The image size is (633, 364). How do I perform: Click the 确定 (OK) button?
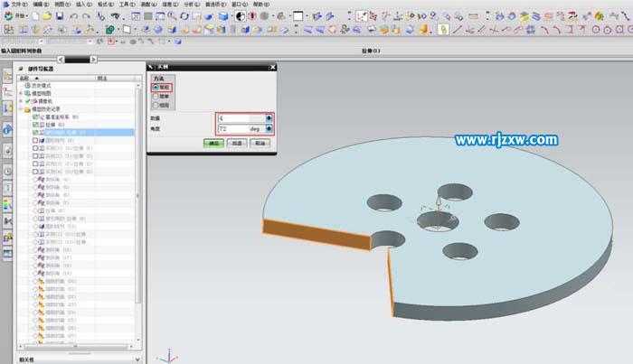(x=213, y=143)
